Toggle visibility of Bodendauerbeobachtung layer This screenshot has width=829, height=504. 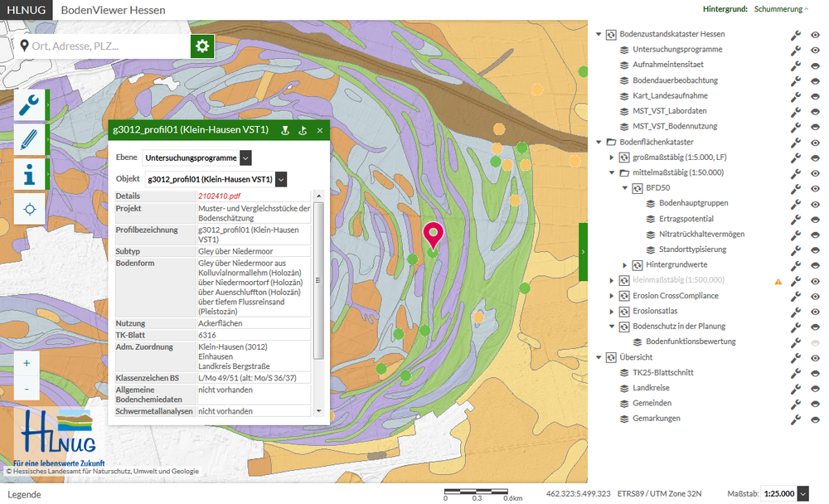(x=815, y=80)
